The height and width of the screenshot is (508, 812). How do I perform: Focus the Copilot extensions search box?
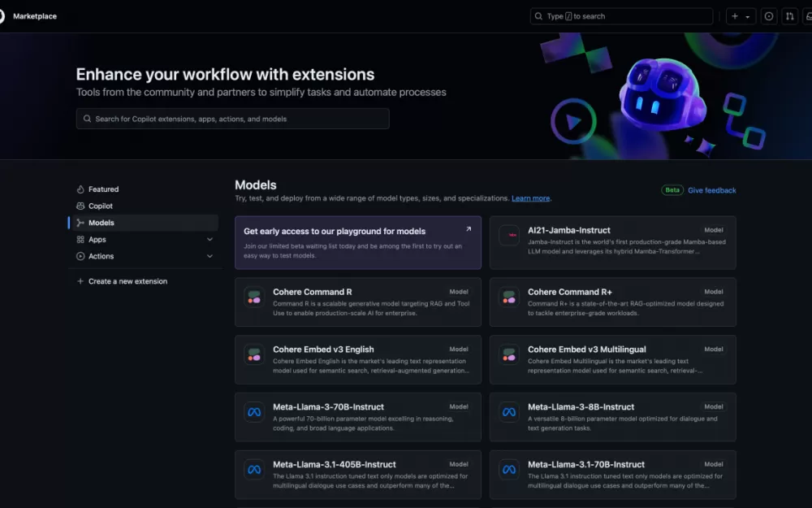click(x=232, y=119)
